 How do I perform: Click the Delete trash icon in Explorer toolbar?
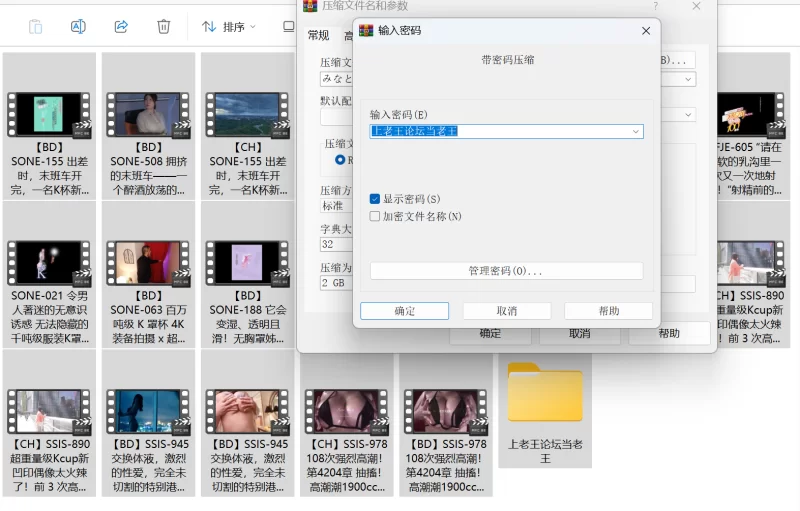163,26
